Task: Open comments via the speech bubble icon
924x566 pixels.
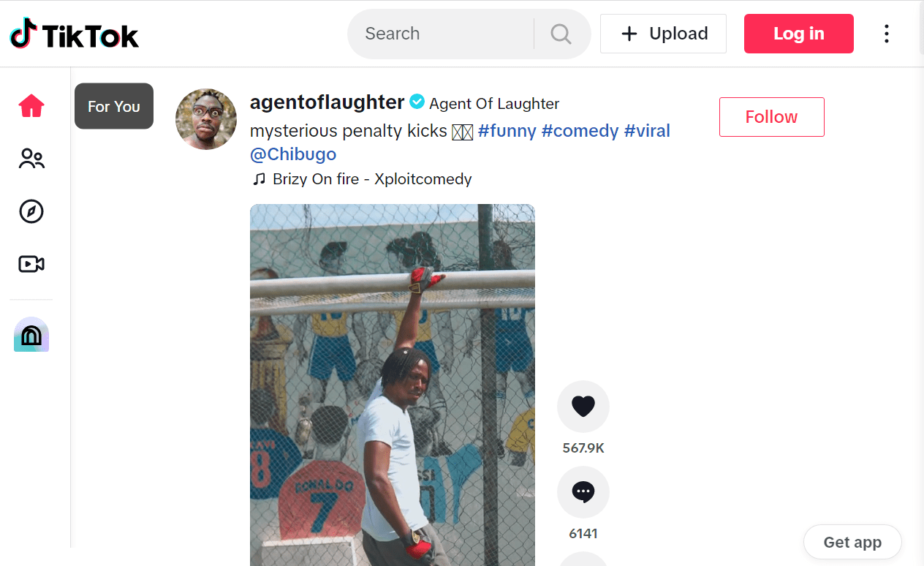Action: 583,492
